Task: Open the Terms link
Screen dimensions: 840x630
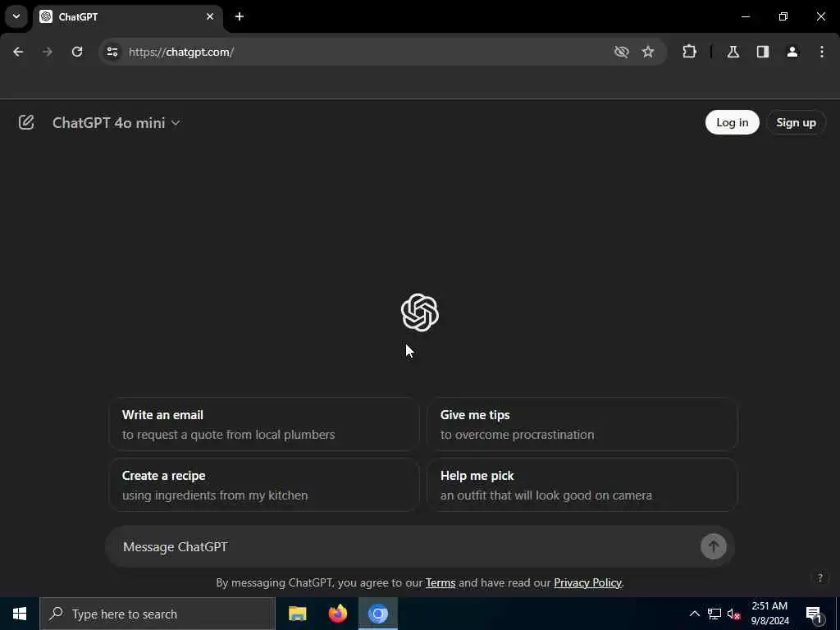Action: point(441,582)
